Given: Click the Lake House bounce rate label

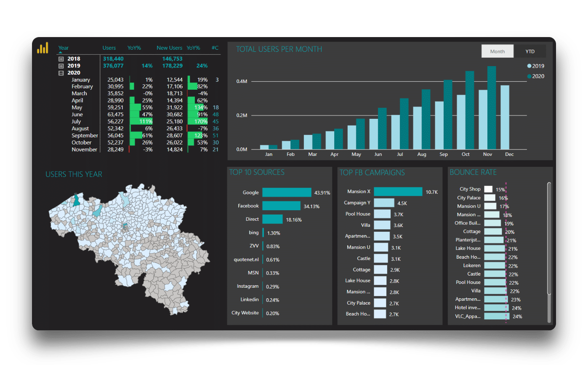Looking at the screenshot, I should 468,248.
